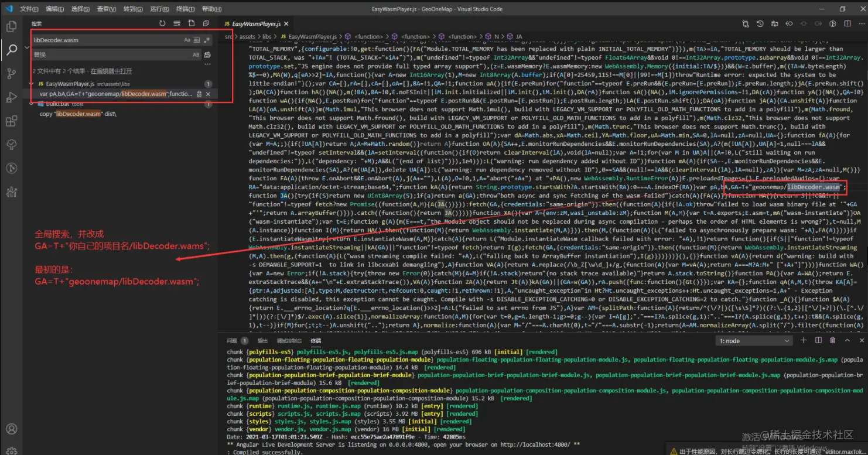Open the Search view in activity bar
The image size is (868, 455).
click(x=11, y=50)
